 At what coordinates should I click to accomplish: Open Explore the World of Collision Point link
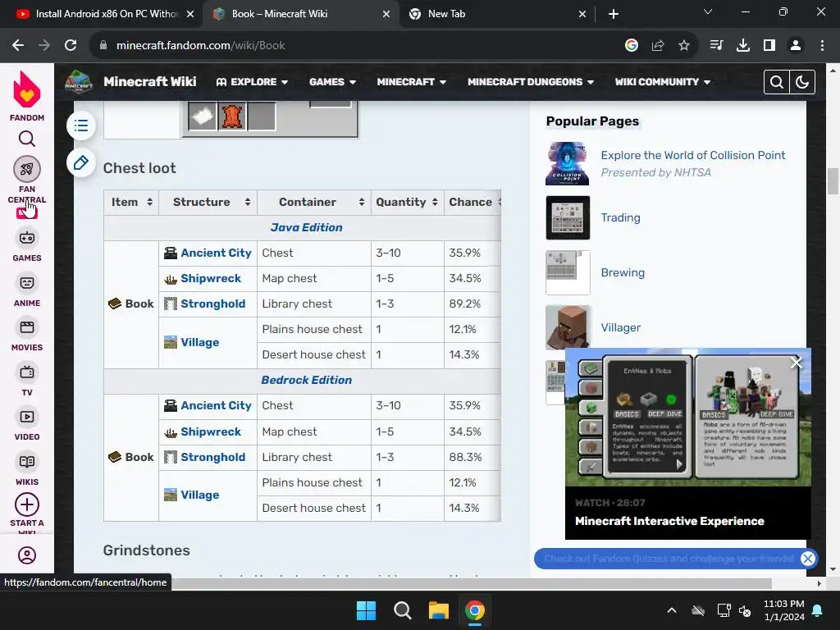click(692, 155)
